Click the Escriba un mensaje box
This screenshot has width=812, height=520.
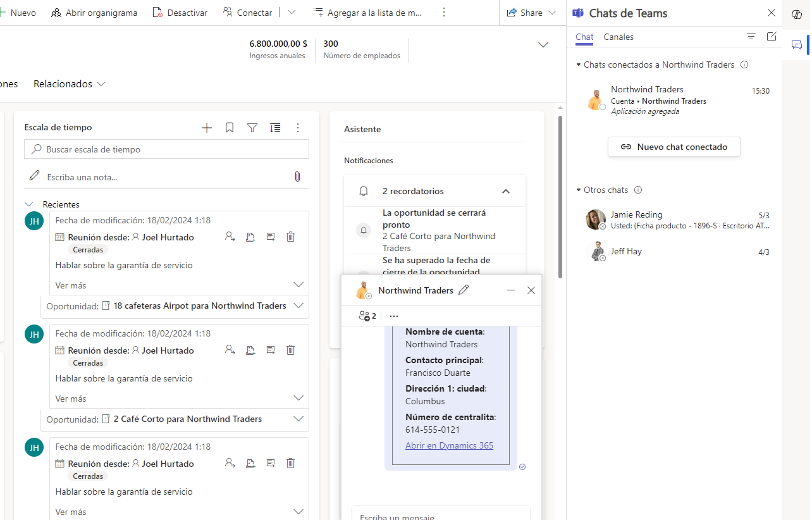[x=441, y=514]
